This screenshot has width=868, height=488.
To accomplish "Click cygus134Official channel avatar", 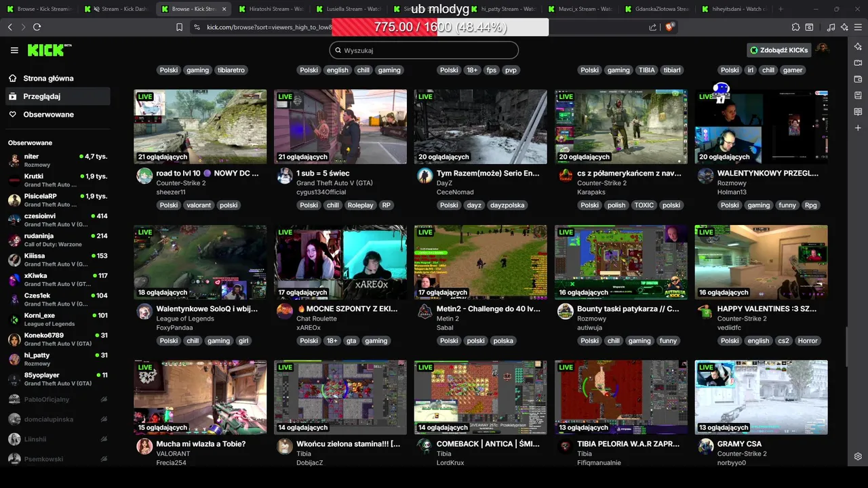I will [285, 176].
